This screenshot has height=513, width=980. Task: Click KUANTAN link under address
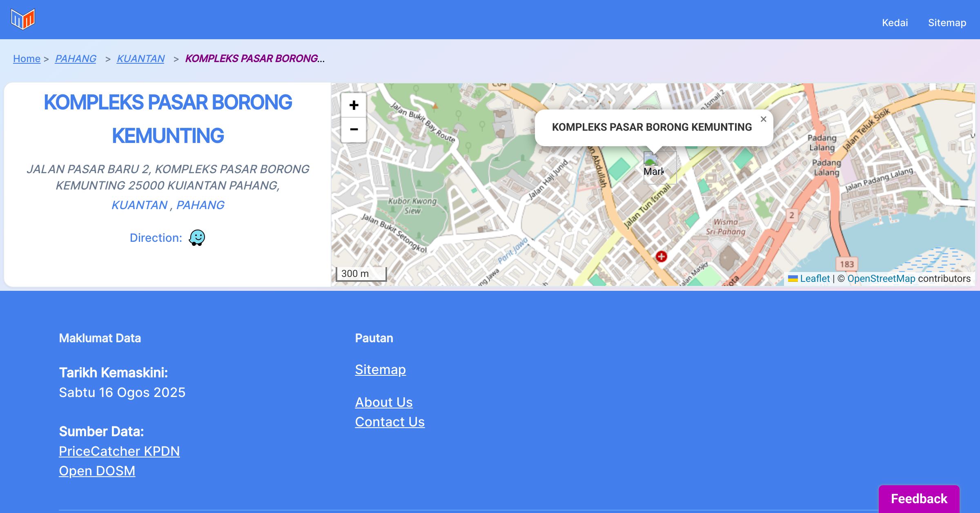point(139,205)
